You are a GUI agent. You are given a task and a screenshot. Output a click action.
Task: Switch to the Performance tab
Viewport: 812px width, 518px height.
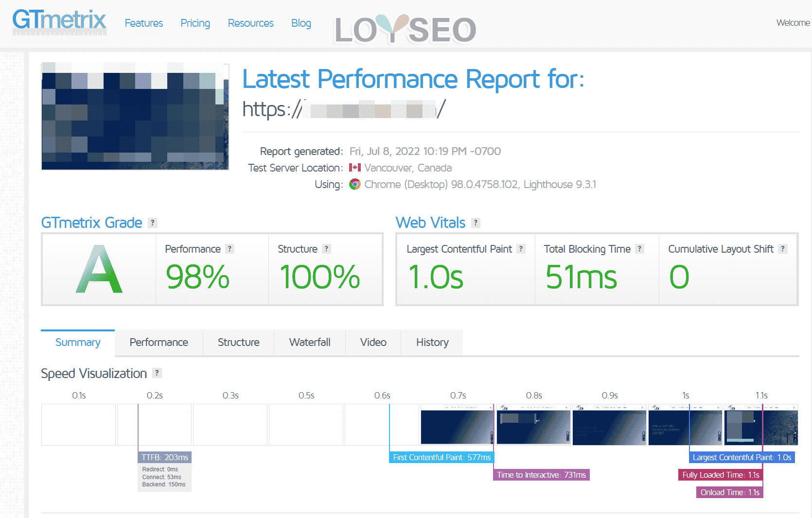coord(159,343)
